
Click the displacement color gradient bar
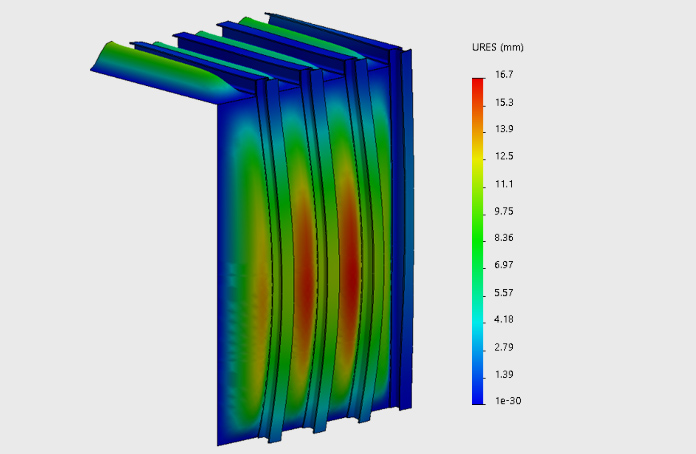[478, 241]
